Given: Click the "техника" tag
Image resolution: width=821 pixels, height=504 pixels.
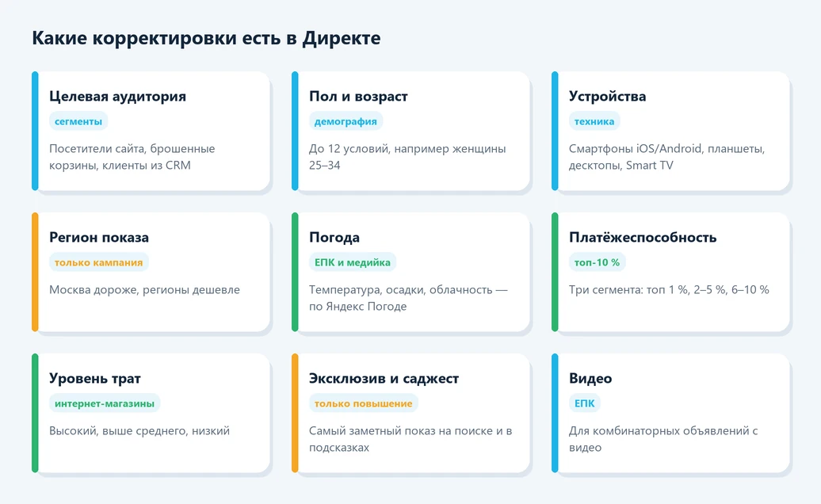Looking at the screenshot, I should [594, 121].
